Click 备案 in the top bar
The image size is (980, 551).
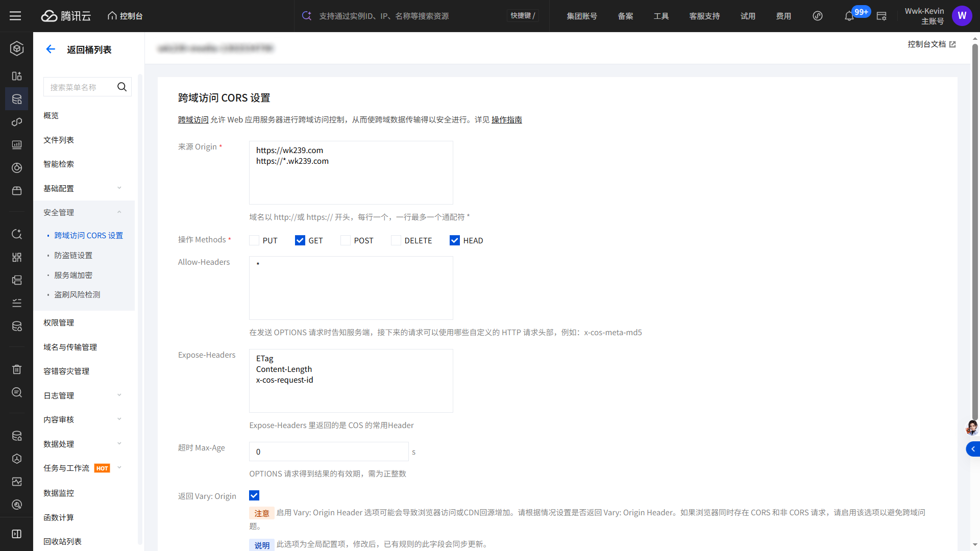625,16
